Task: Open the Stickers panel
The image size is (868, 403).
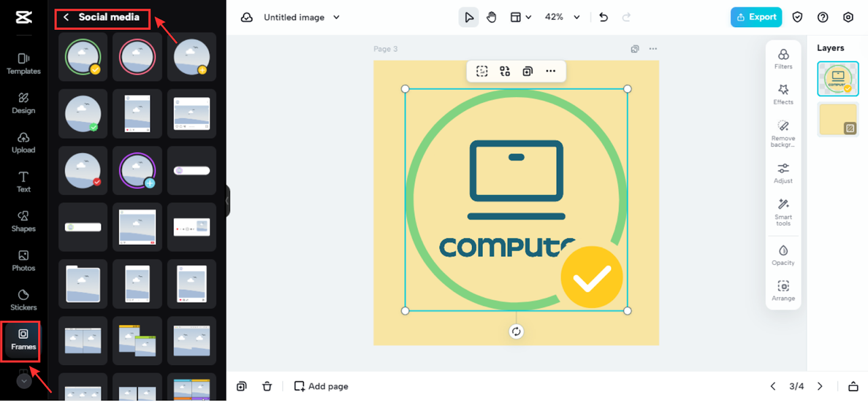Action: pyautogui.click(x=24, y=299)
